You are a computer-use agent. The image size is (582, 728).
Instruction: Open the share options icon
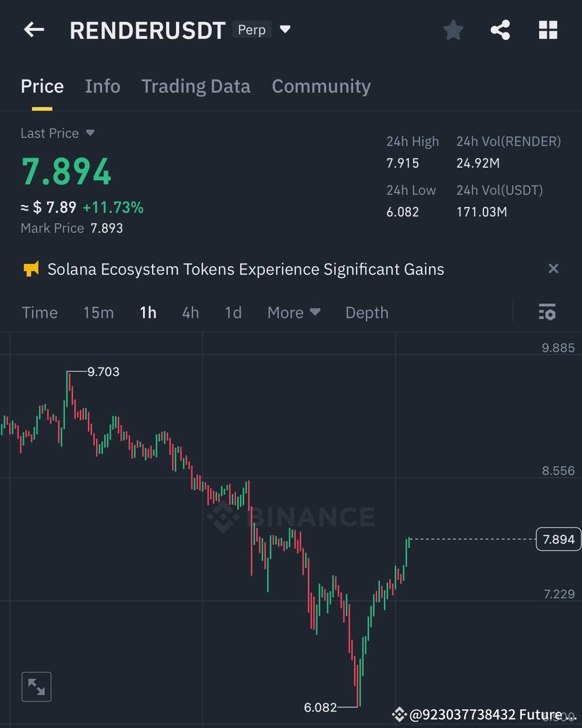[x=500, y=30]
